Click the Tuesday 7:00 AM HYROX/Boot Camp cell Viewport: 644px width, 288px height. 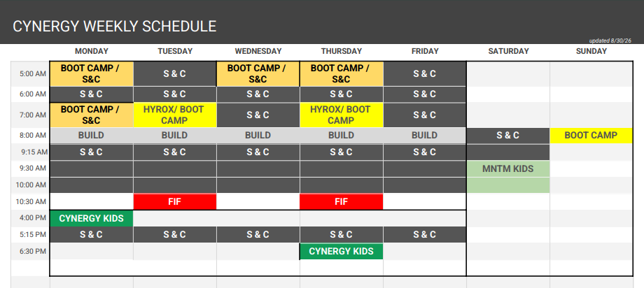click(175, 115)
